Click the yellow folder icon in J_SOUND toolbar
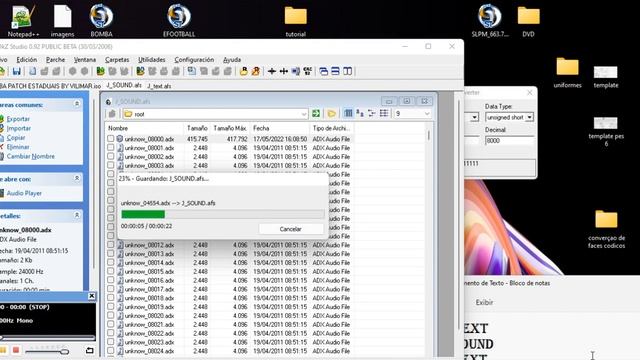Viewport: 640px width, 360px height. pyautogui.click(x=331, y=114)
